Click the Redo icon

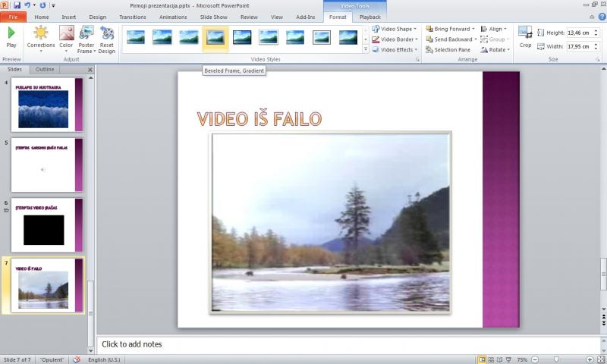[x=42, y=5]
